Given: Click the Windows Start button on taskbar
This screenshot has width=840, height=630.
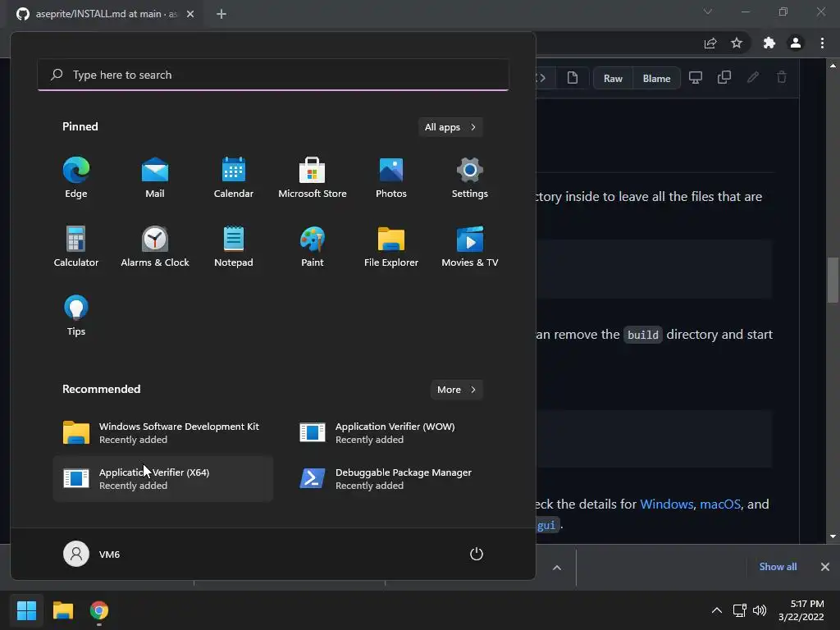Looking at the screenshot, I should (26, 610).
